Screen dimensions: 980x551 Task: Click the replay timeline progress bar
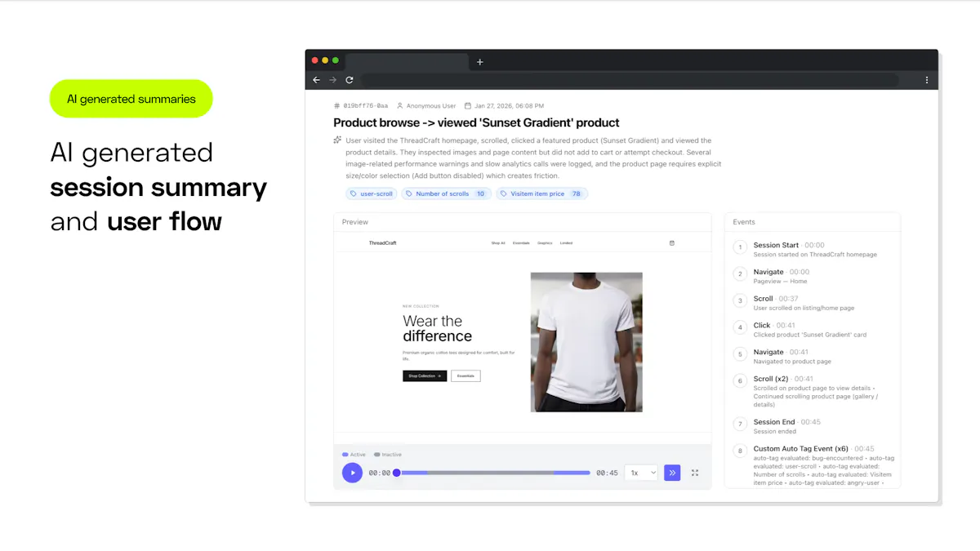click(493, 473)
